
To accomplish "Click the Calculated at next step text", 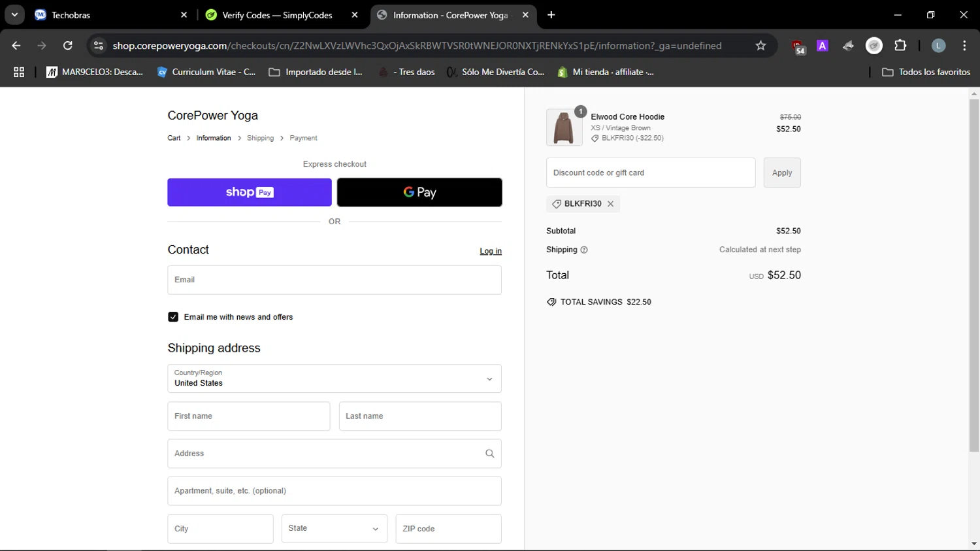I will tap(760, 250).
